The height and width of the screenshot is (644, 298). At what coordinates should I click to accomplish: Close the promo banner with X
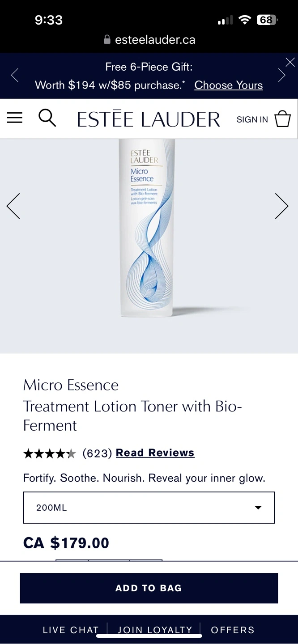click(x=290, y=62)
